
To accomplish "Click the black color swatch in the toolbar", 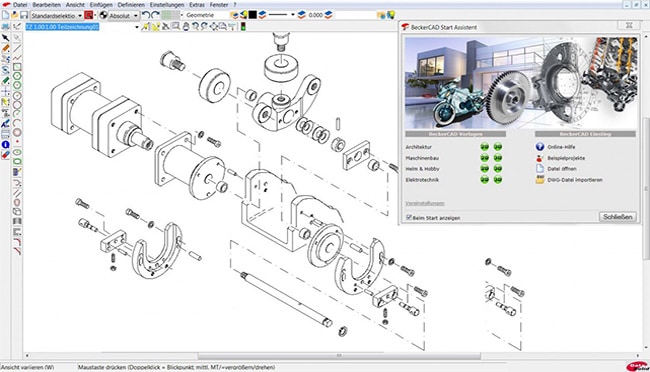I will 252,15.
